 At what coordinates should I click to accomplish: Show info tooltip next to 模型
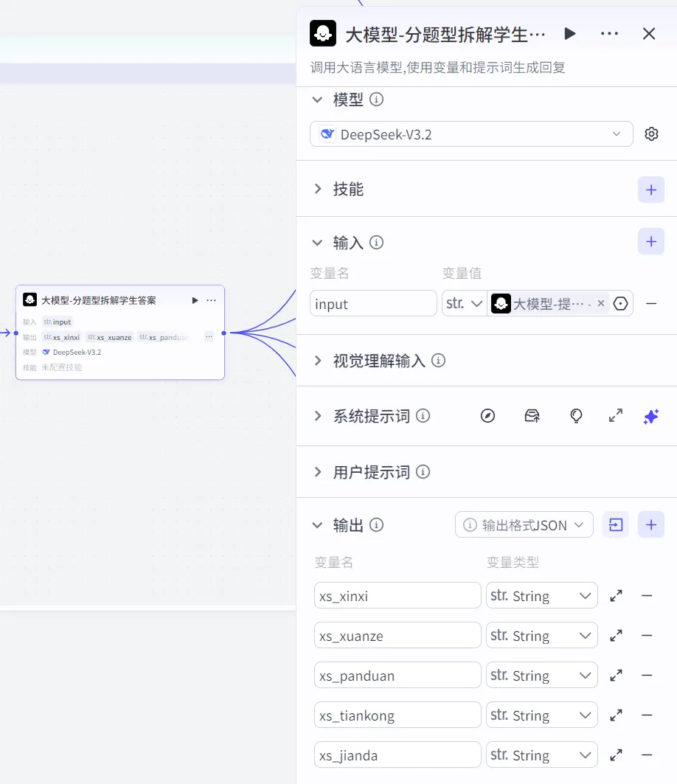[x=377, y=100]
